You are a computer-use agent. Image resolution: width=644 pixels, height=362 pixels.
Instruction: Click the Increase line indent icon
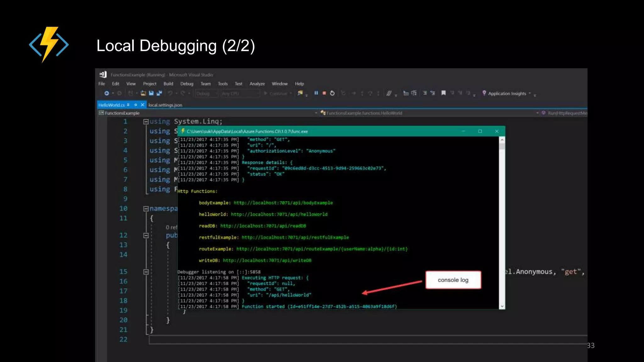(x=433, y=93)
